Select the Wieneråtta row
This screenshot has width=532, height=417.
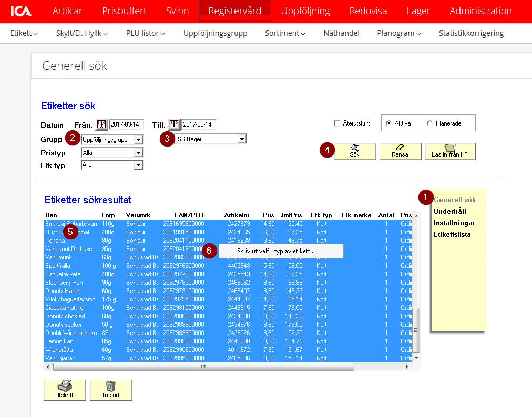pos(228,350)
